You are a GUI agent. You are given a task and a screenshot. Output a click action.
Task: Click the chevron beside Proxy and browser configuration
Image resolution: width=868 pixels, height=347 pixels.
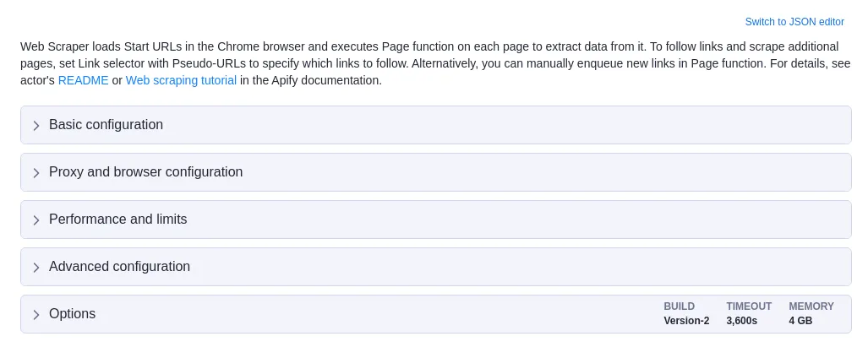pyautogui.click(x=36, y=173)
